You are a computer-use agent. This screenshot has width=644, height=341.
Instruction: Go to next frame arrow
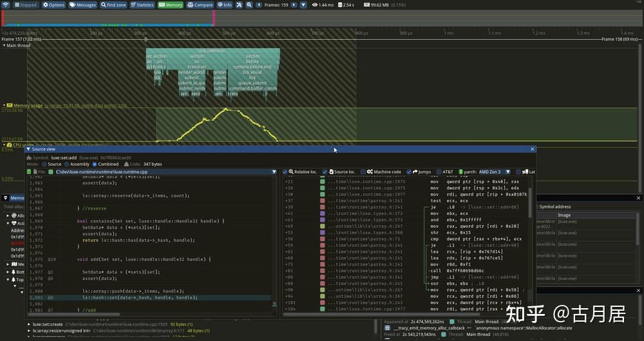click(x=294, y=5)
